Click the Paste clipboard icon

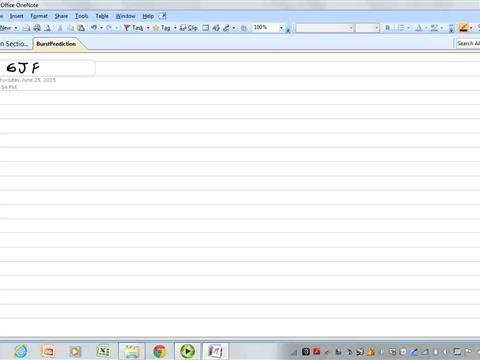click(81, 28)
